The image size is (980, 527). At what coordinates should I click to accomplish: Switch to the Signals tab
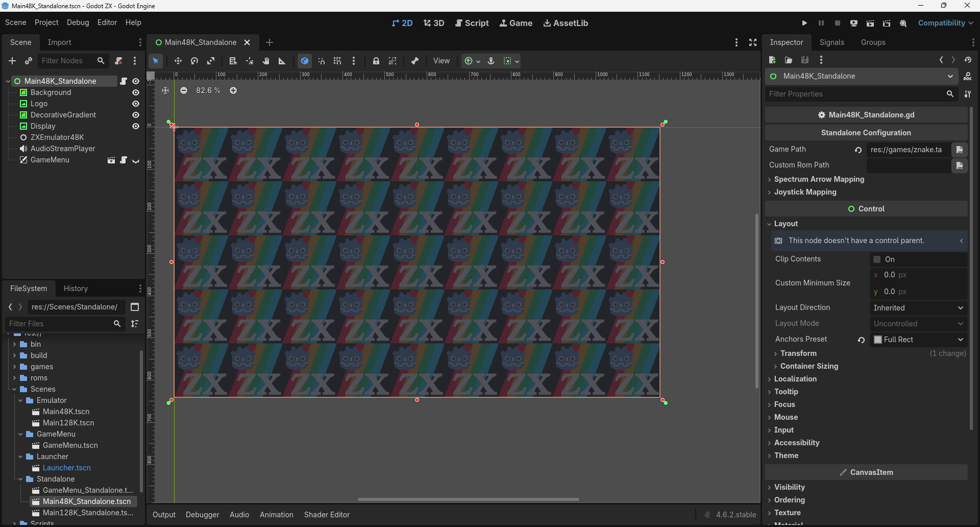pyautogui.click(x=832, y=42)
